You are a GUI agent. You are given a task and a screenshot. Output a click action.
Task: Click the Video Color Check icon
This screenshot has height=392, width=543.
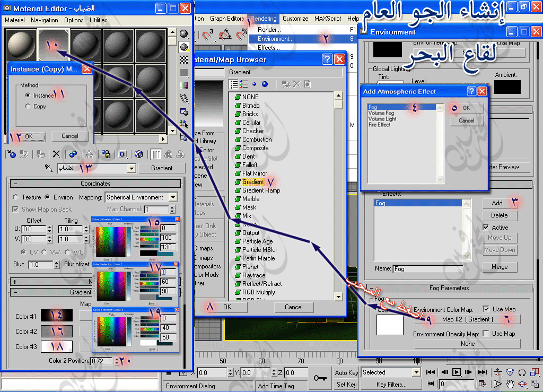point(184,85)
